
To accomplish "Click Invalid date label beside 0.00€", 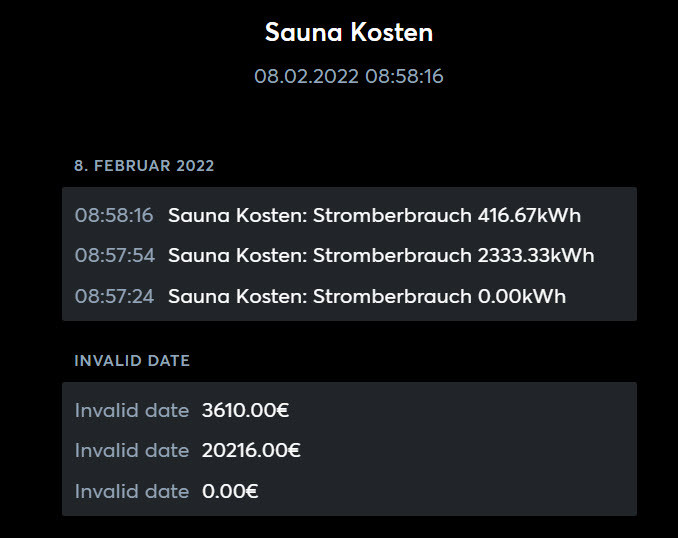I will click(x=132, y=491).
